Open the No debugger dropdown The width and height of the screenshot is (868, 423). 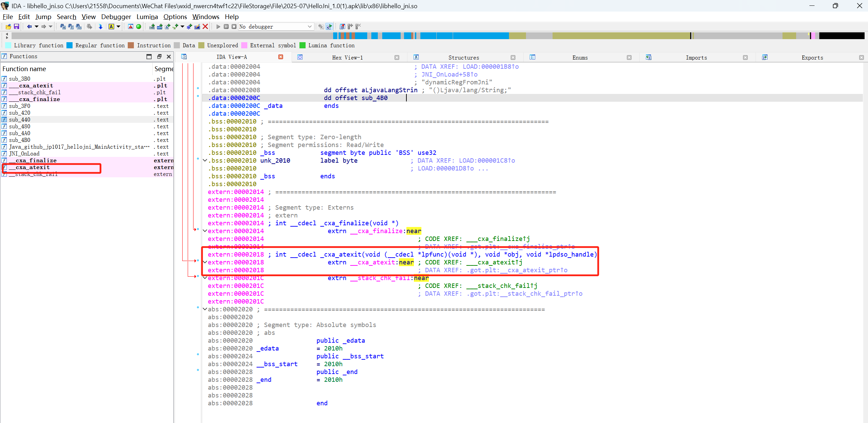309,27
